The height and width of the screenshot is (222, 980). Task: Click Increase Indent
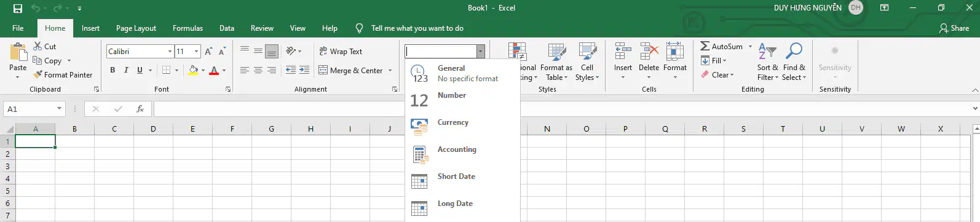[x=304, y=70]
